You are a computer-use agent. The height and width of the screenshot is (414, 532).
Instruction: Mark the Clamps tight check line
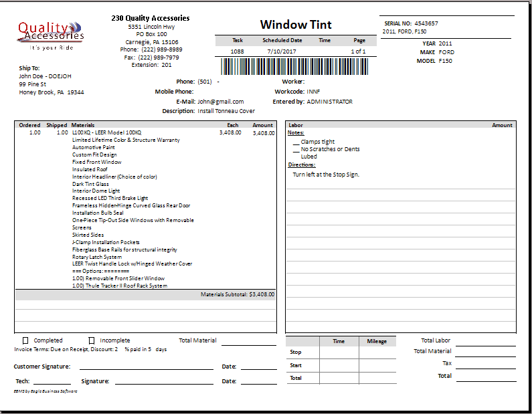[296, 142]
